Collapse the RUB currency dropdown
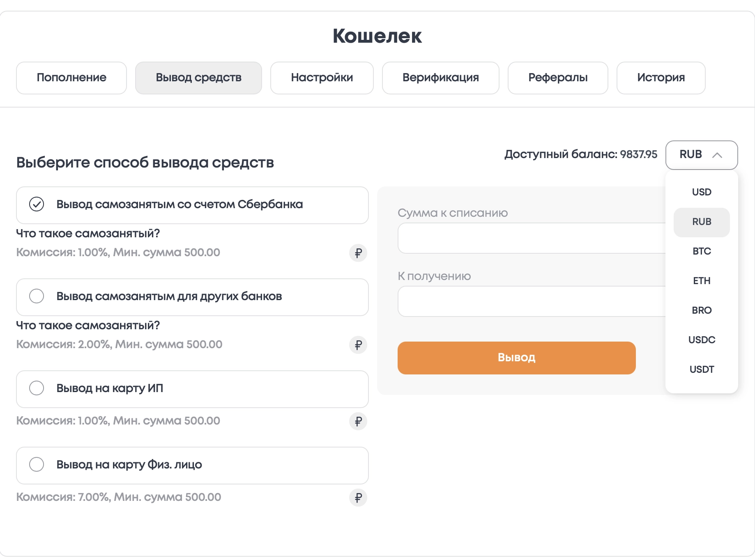Image resolution: width=755 pixels, height=560 pixels. coord(701,155)
